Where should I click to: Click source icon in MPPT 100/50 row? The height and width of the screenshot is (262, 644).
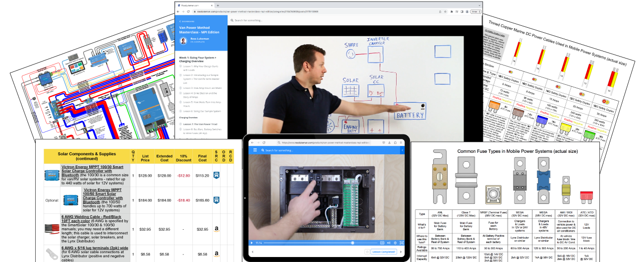[x=216, y=200]
